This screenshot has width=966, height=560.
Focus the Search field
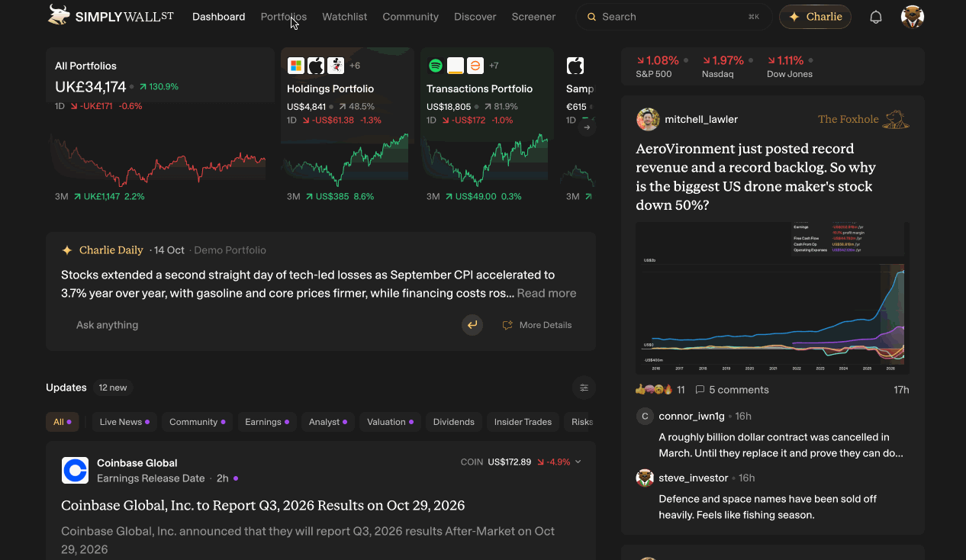point(675,17)
